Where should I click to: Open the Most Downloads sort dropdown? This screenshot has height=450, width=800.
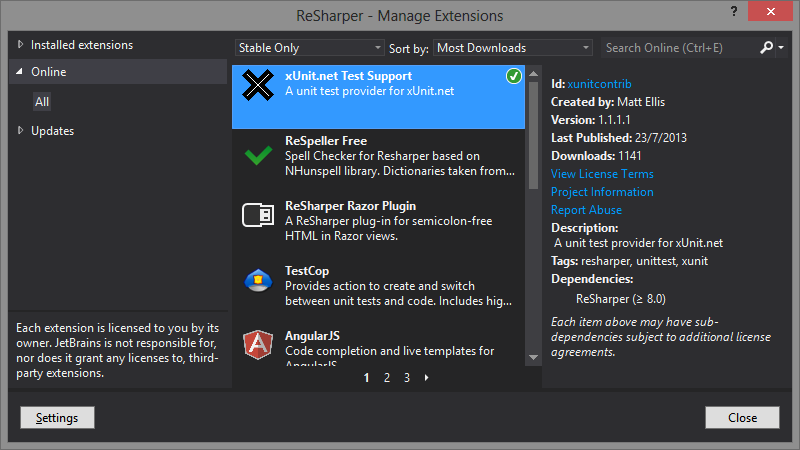tap(512, 47)
